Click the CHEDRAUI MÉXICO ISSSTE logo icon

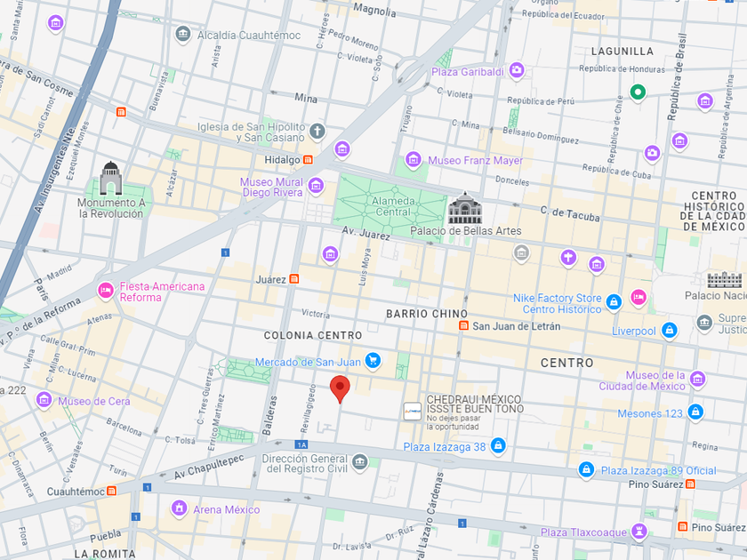(x=413, y=411)
